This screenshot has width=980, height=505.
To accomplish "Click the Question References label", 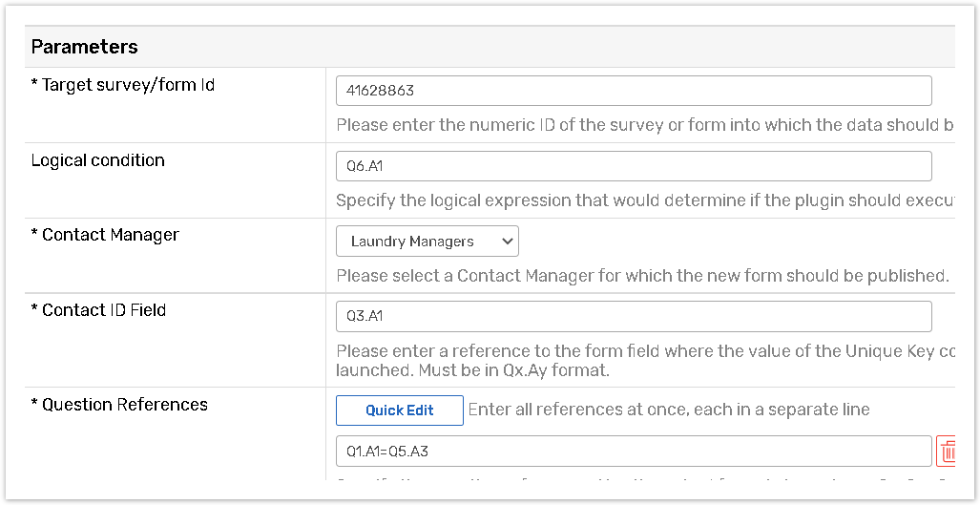I will 119,405.
